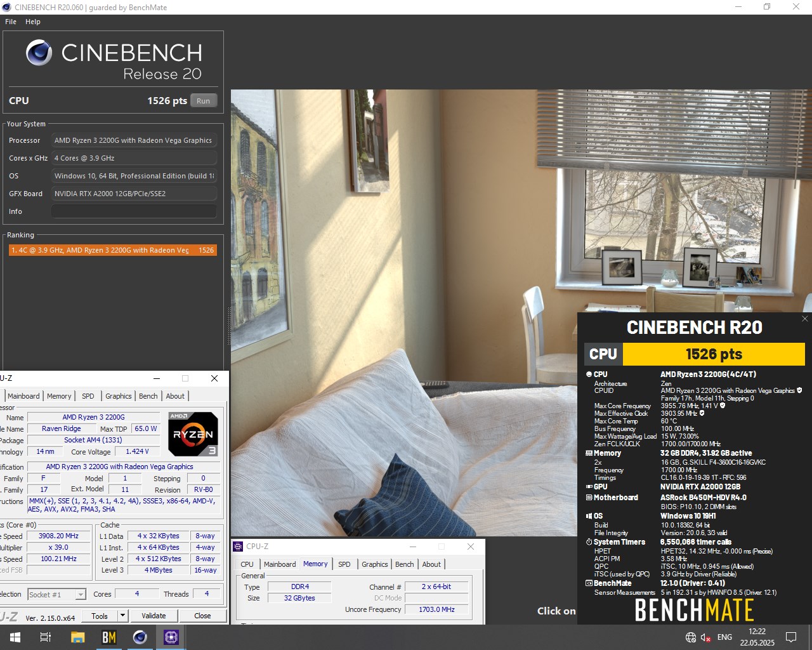812x650 pixels.
Task: Switch to Graphics tab in left CPU-Z window
Action: pos(119,396)
